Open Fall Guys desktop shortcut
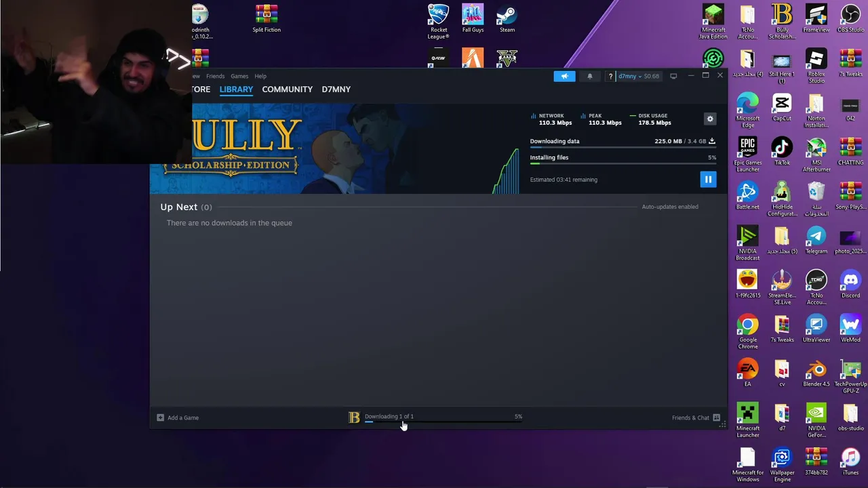The height and width of the screenshot is (488, 868). [x=473, y=18]
